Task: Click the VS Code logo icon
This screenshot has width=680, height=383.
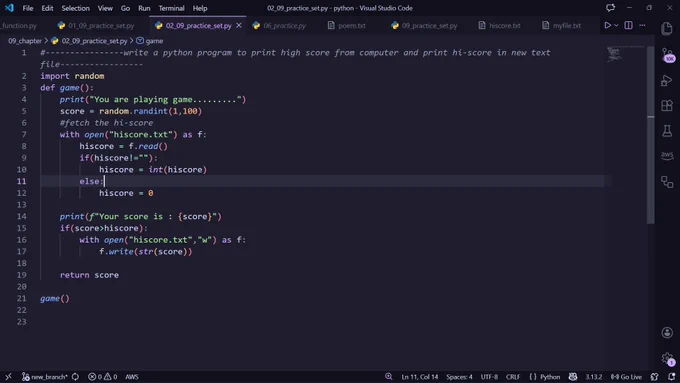Action: pyautogui.click(x=9, y=8)
